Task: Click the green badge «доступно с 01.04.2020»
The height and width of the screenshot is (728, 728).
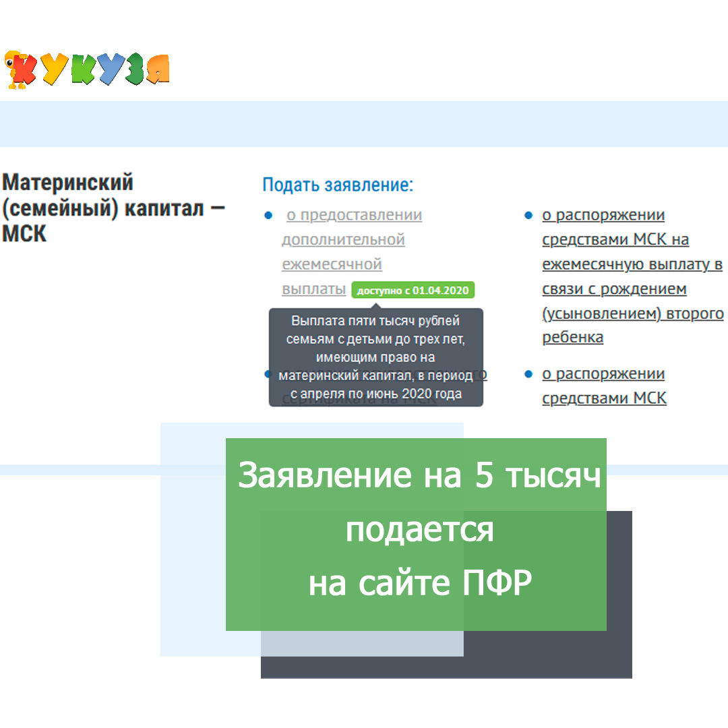Action: click(414, 290)
